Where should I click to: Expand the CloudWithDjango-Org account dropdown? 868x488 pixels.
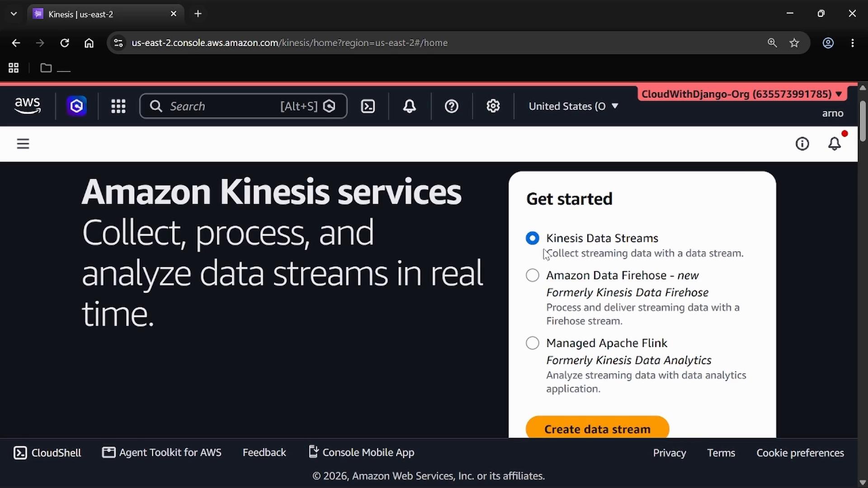742,94
